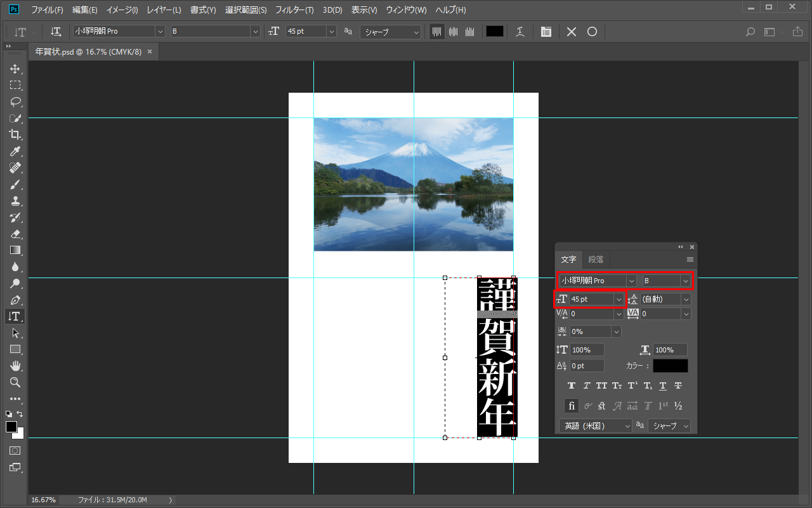
Task: Select the Rectangular Marquee tool
Action: click(15, 85)
